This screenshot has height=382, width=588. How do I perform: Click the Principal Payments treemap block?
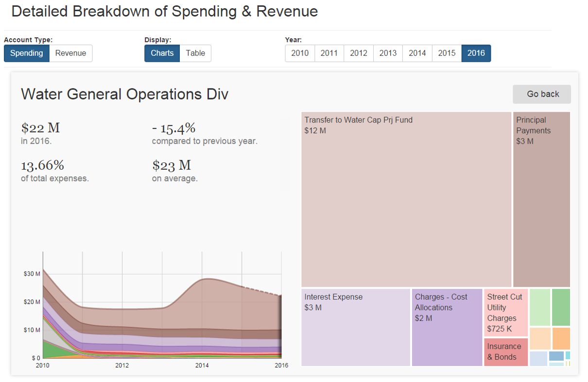pos(541,199)
